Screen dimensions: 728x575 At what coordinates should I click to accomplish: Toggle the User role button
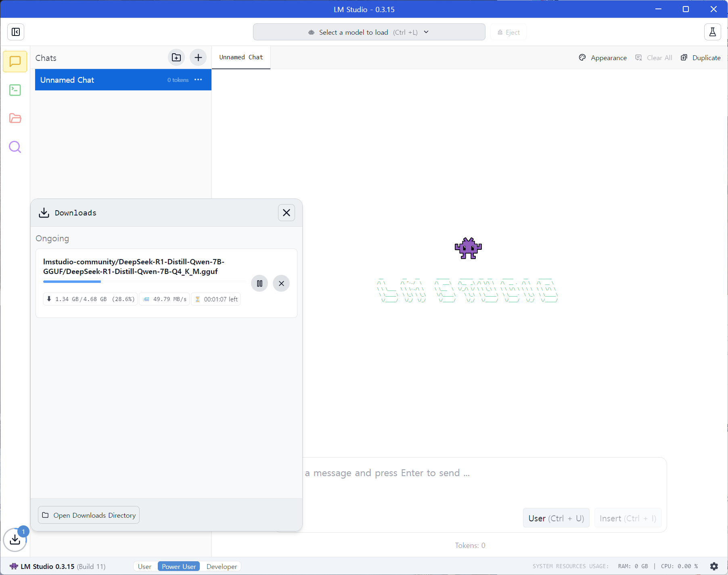click(x=556, y=518)
